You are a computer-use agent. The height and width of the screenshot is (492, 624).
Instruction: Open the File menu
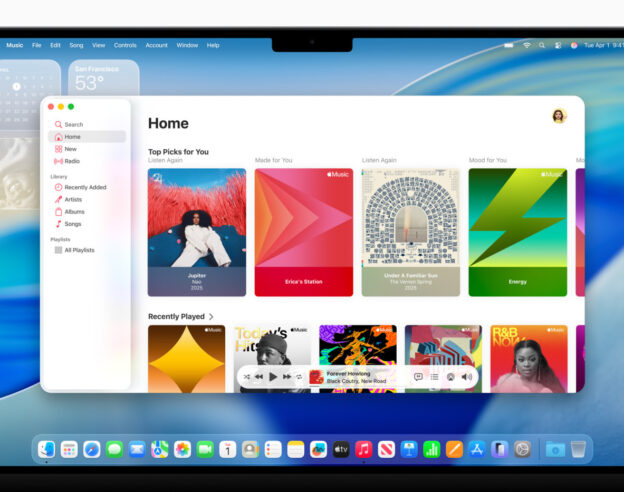click(x=37, y=45)
